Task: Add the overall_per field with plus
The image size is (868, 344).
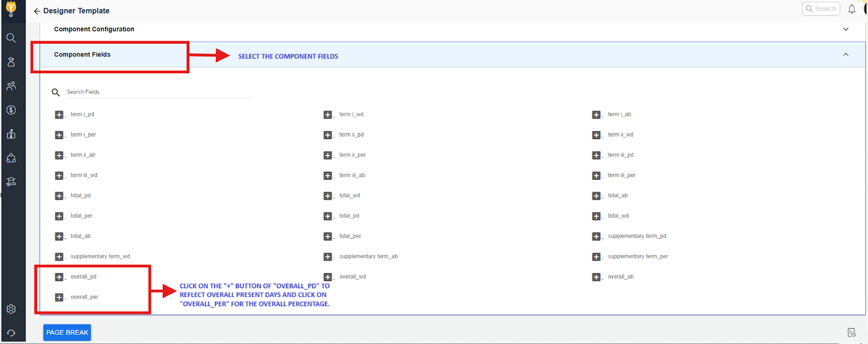Action: point(59,297)
